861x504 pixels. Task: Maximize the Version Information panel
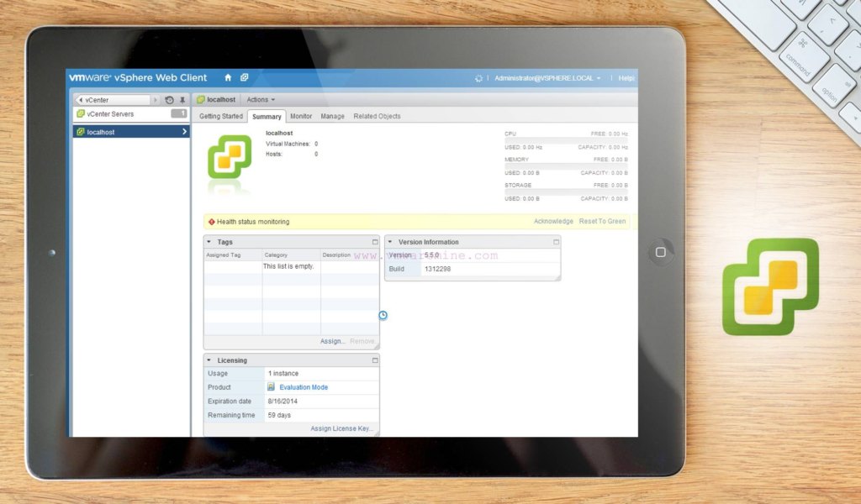click(556, 242)
